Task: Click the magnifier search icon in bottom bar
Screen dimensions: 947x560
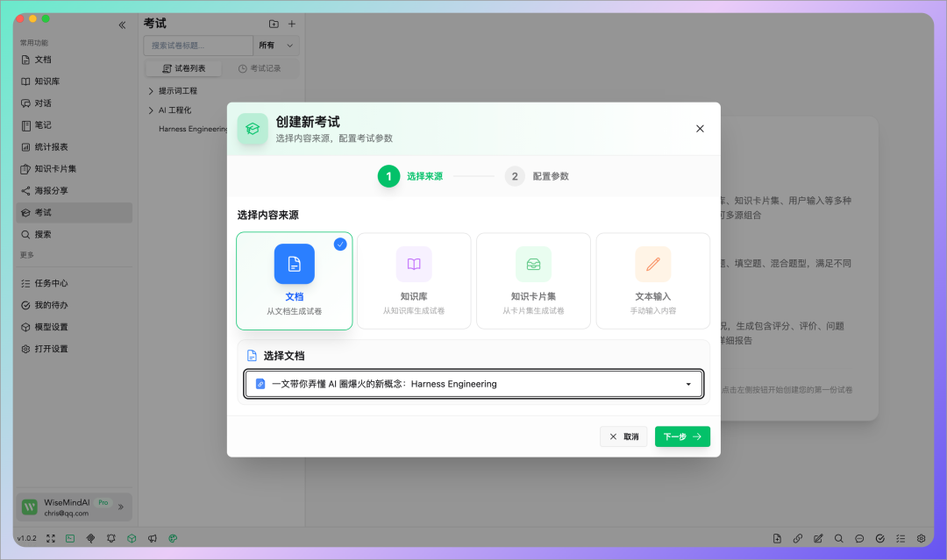Action: (839, 538)
